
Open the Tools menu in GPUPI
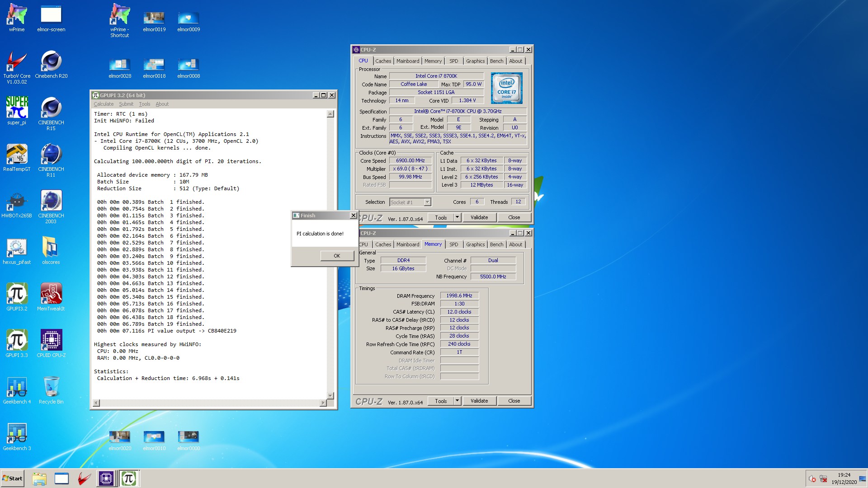(144, 104)
